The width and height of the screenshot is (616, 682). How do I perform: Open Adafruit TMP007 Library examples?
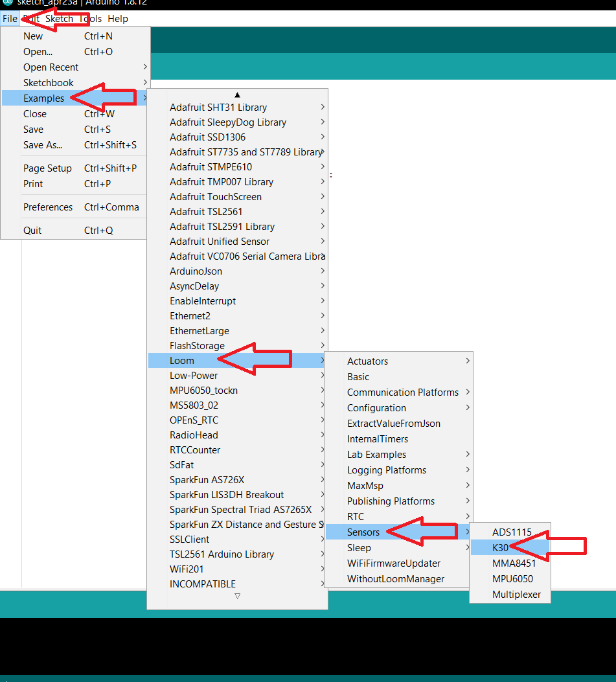[x=237, y=182]
